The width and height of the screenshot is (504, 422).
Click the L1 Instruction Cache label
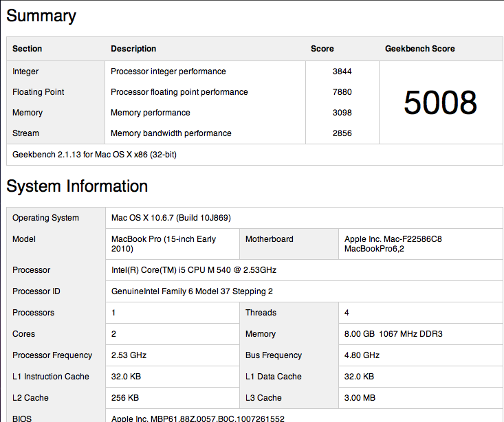tap(50, 377)
